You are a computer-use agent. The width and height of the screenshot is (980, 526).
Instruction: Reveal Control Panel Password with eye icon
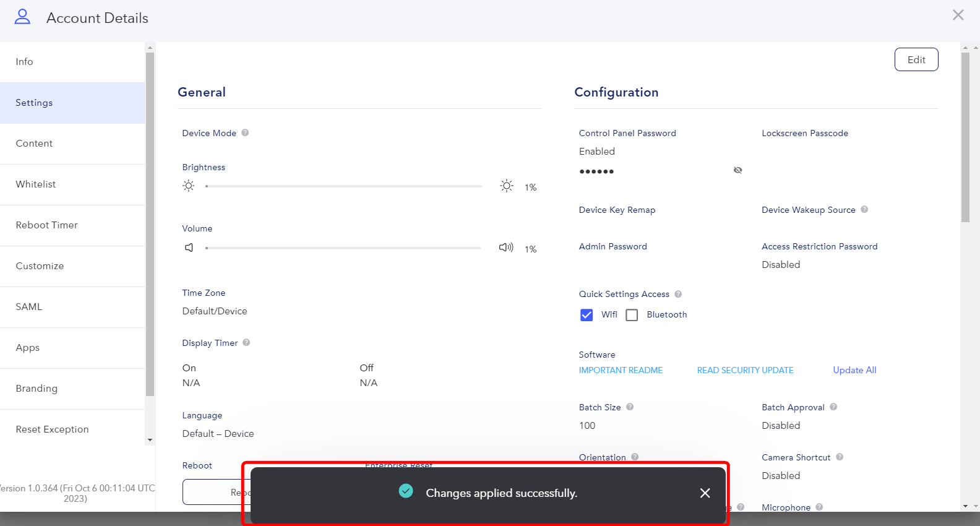[x=737, y=170]
